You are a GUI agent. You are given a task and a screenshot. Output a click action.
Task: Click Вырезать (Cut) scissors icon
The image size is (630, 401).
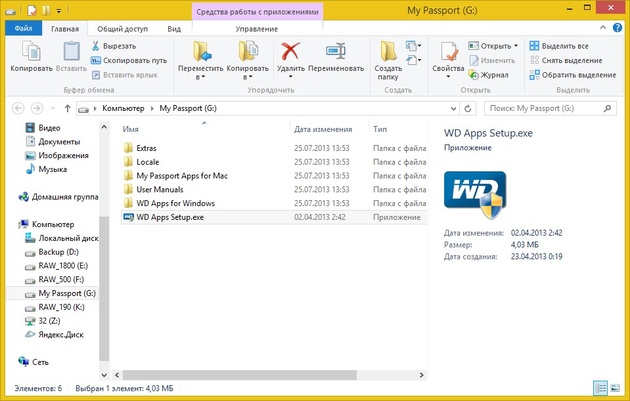(x=96, y=46)
